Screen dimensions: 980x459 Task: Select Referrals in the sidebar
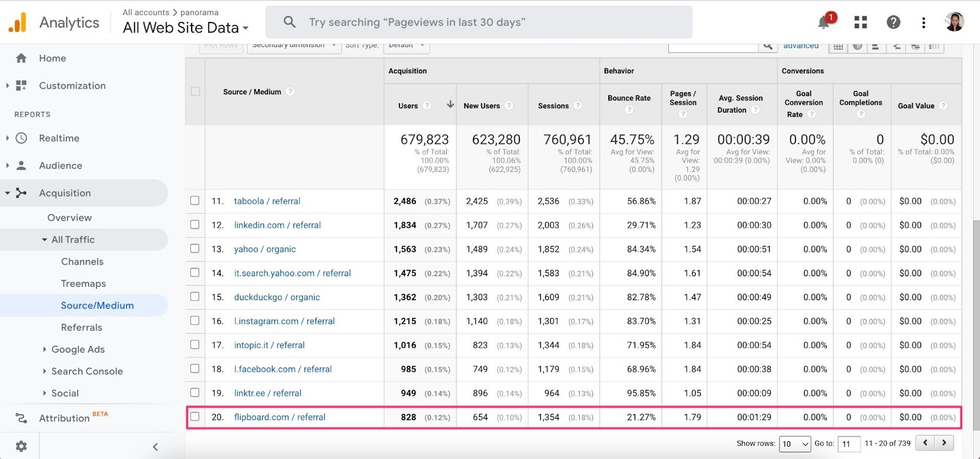tap(81, 327)
